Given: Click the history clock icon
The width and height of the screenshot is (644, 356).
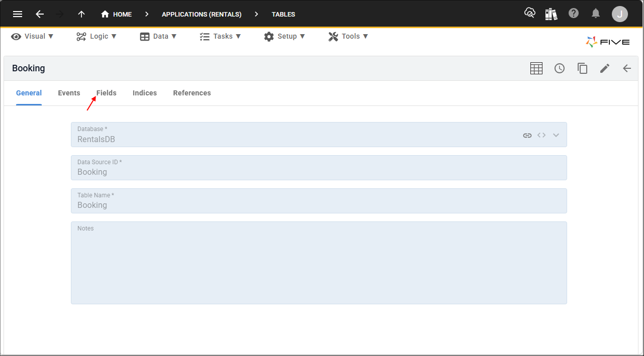Looking at the screenshot, I should (x=560, y=68).
